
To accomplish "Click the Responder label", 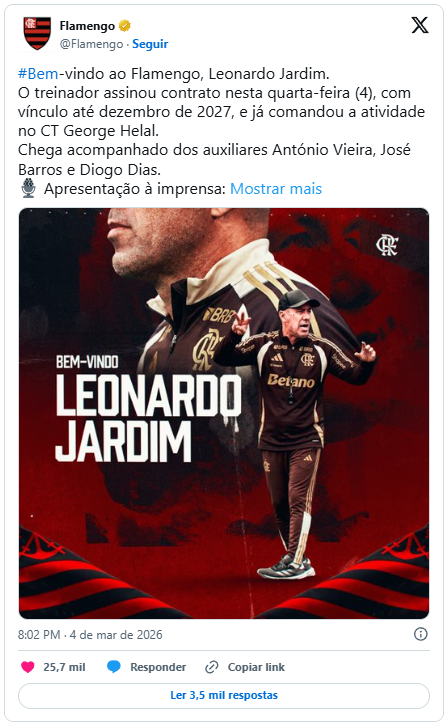I will (x=158, y=667).
